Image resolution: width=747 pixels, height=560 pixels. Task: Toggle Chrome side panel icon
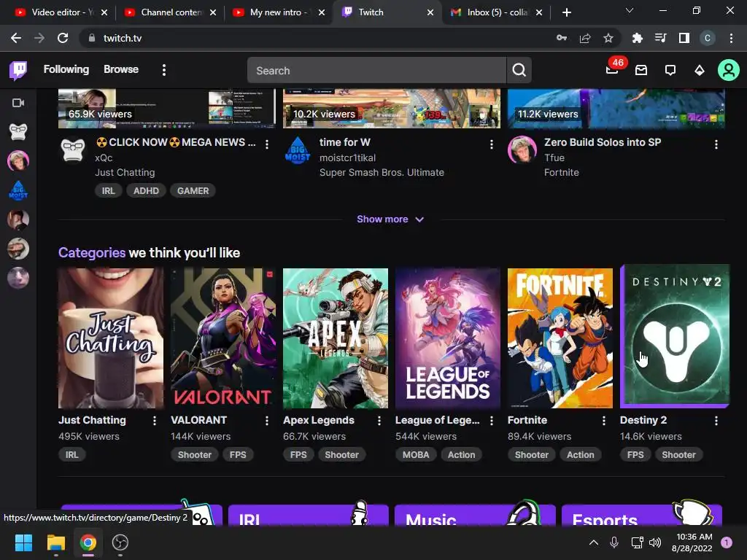pyautogui.click(x=684, y=38)
